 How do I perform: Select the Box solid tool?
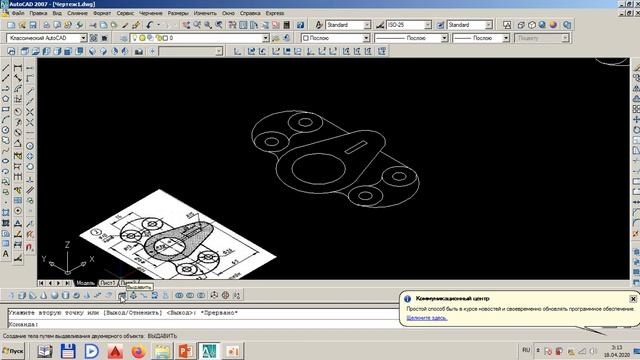[x=22, y=296]
